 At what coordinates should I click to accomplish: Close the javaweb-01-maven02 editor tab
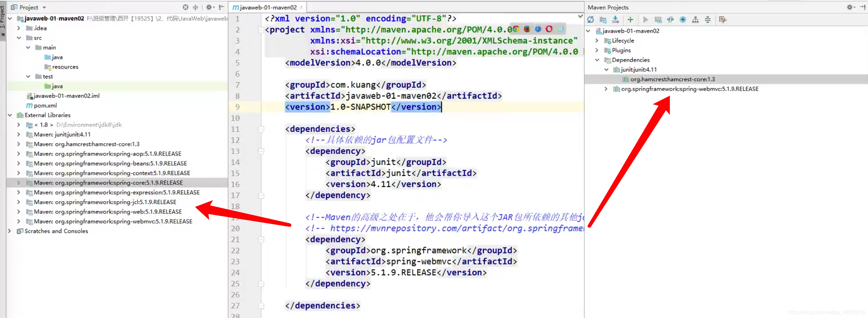coord(301,8)
